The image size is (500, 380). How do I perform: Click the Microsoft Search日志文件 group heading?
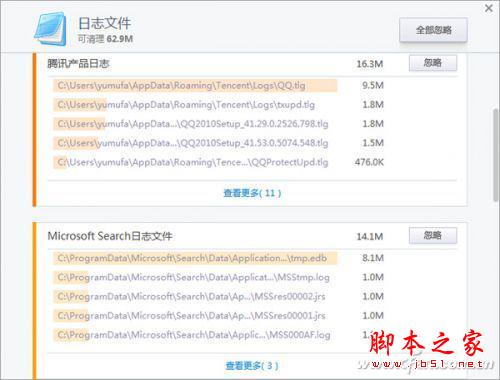(110, 236)
